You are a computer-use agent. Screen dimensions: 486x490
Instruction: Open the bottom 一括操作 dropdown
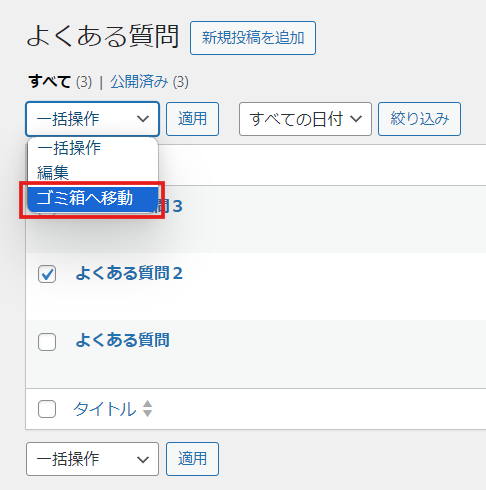(x=92, y=459)
